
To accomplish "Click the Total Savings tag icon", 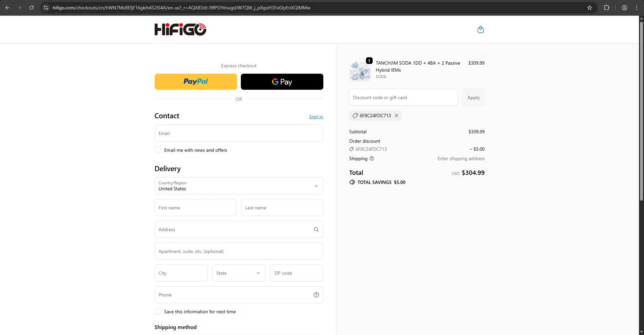I will [352, 182].
